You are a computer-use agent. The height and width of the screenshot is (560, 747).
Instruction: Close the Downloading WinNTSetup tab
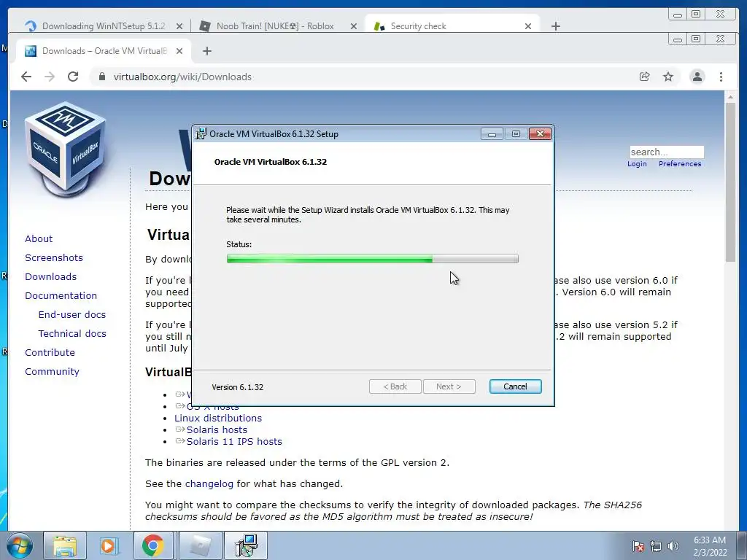click(x=179, y=26)
